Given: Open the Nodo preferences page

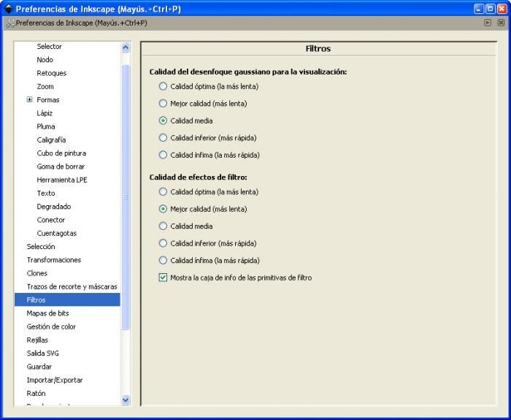Looking at the screenshot, I should coord(45,60).
